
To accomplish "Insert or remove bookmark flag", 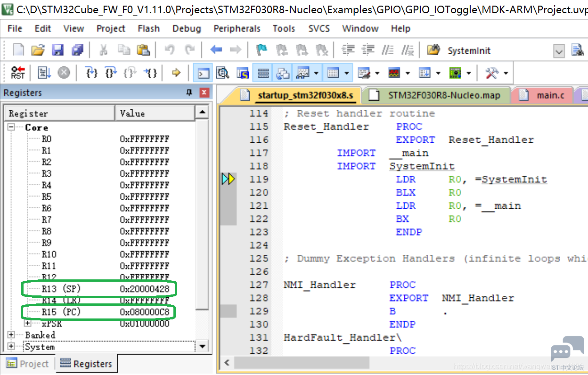I will click(x=261, y=49).
